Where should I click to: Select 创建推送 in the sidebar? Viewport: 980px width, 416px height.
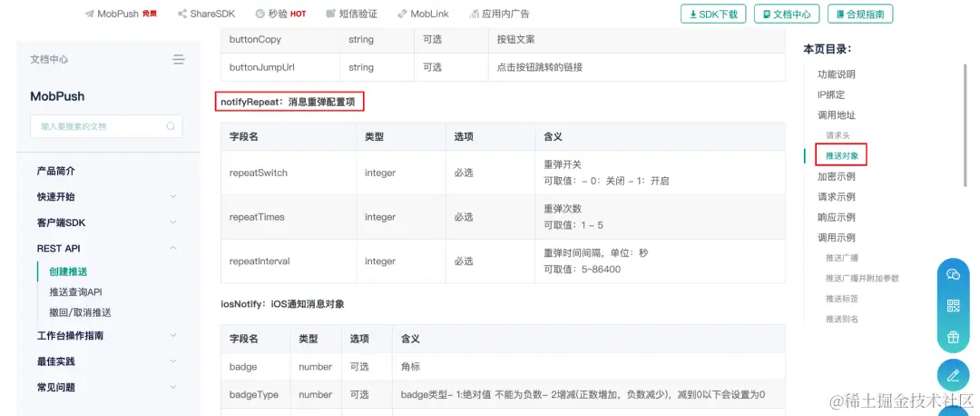(x=68, y=272)
